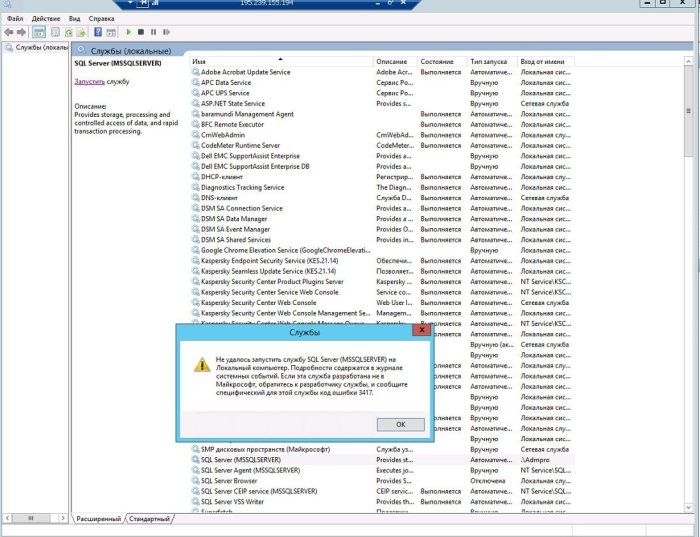Click the Службы header magnifier icon

(81, 50)
